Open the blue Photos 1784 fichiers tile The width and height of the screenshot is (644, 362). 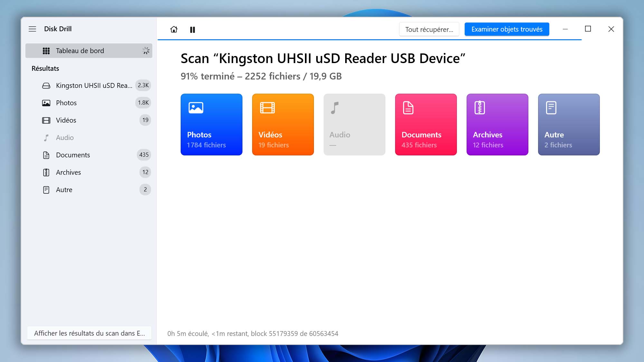tap(212, 125)
